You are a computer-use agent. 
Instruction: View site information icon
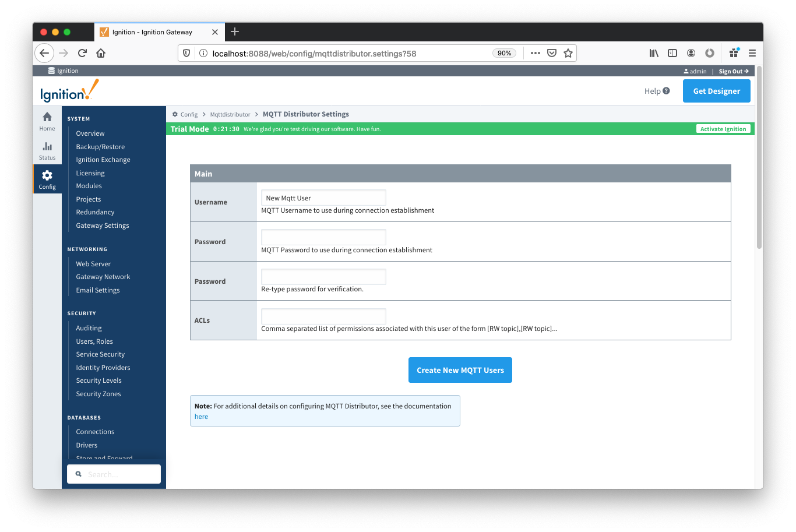(203, 53)
